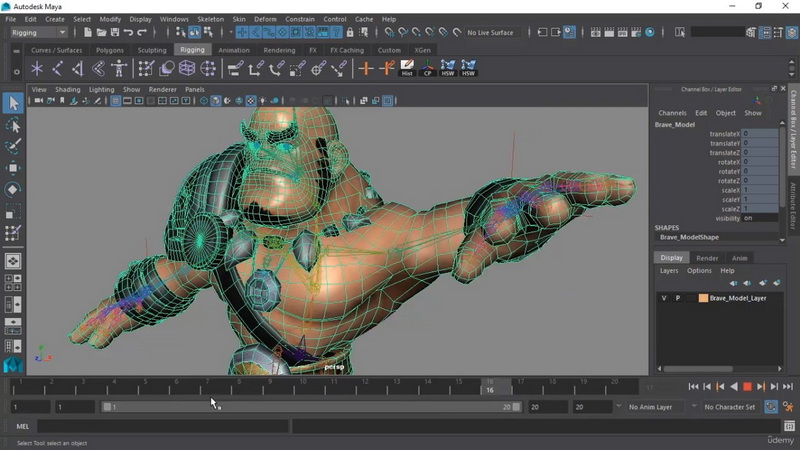Click the translateX value field
The image size is (800, 450).
[760, 134]
